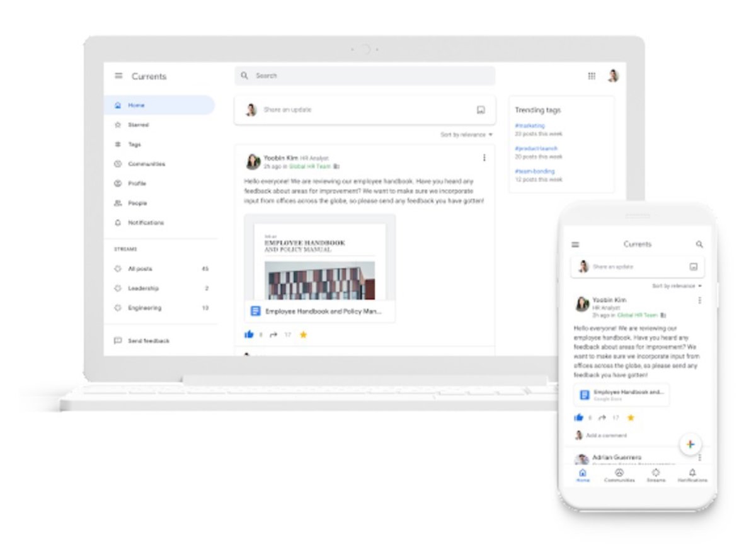Open the profile avatar in the top right
Screen dimensions: 756x546
coord(613,76)
